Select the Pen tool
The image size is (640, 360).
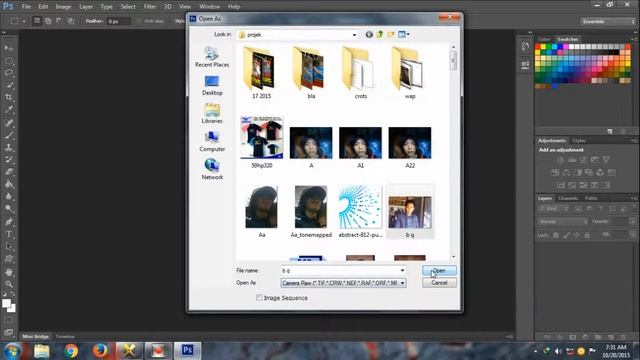coord(9,222)
